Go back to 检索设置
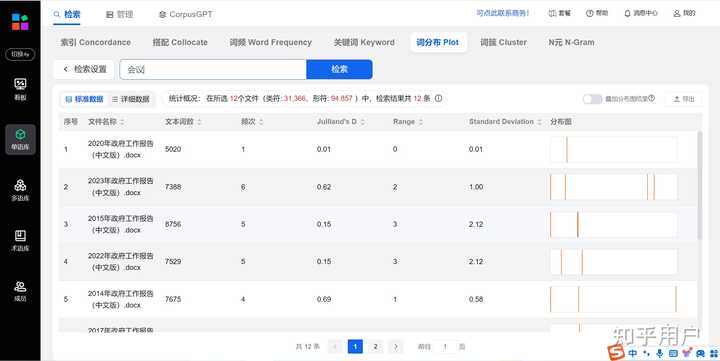720x361 pixels. pyautogui.click(x=84, y=69)
